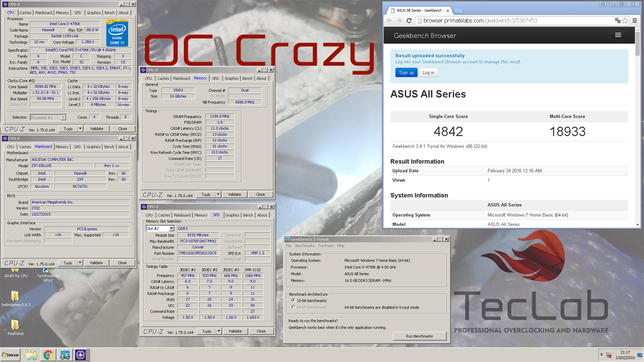Open a new Chrome tab
Viewport: 644px width, 362px height.
tap(458, 10)
